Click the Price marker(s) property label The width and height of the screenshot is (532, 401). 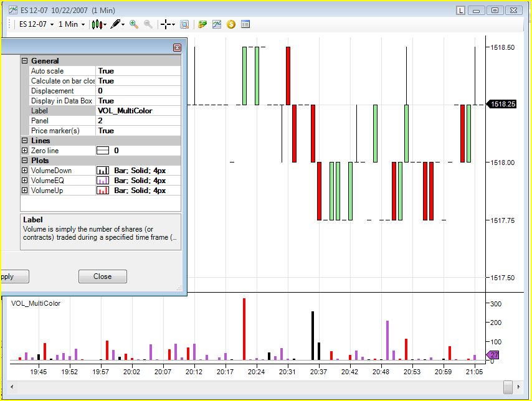click(x=55, y=131)
